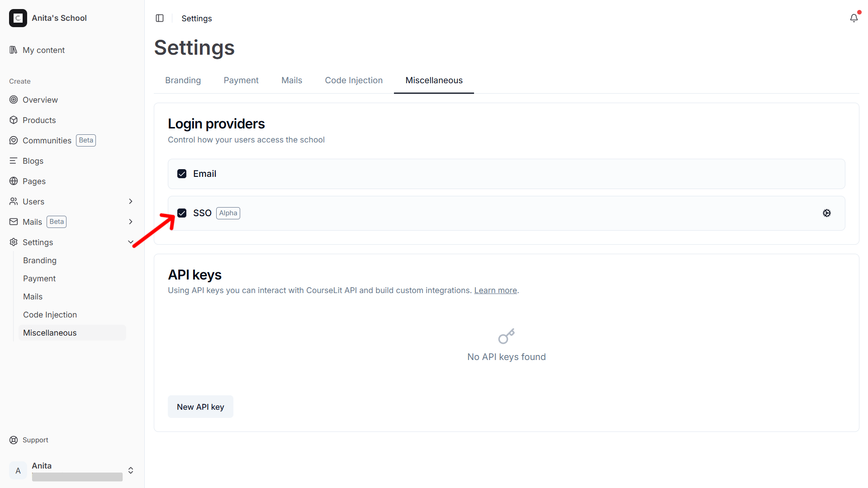The height and width of the screenshot is (488, 868).
Task: Click the Pages globe icon
Action: 14,181
